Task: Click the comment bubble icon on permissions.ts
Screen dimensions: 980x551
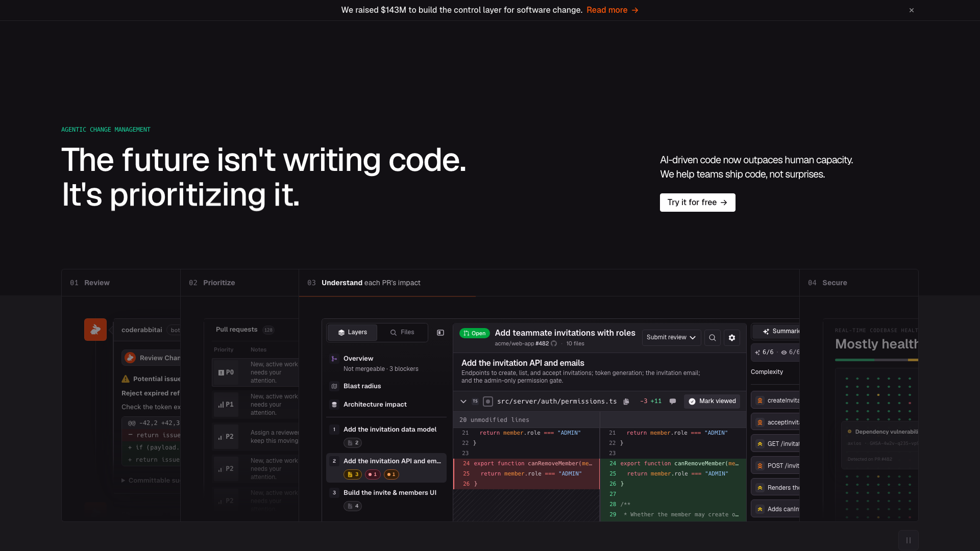Action: [673, 402]
